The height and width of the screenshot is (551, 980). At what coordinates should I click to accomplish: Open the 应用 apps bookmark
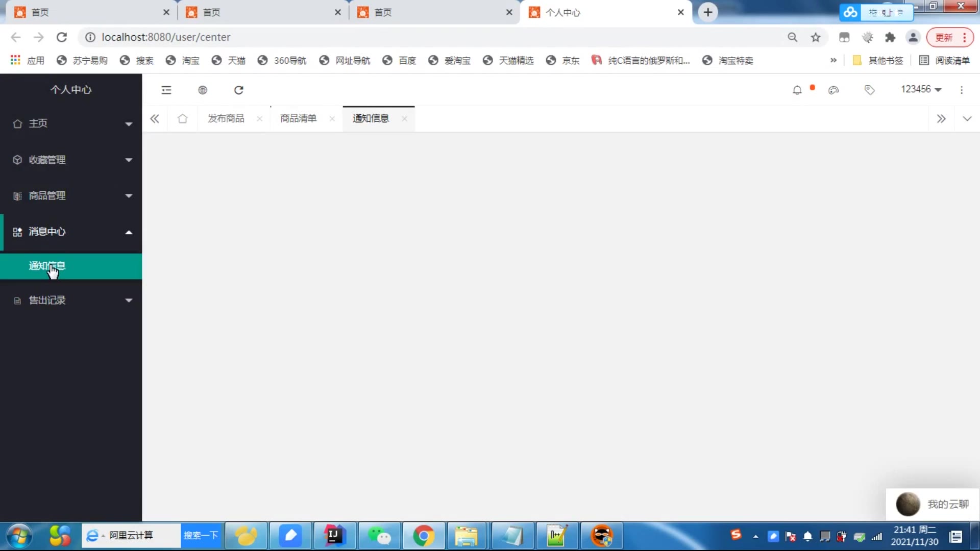[28, 60]
